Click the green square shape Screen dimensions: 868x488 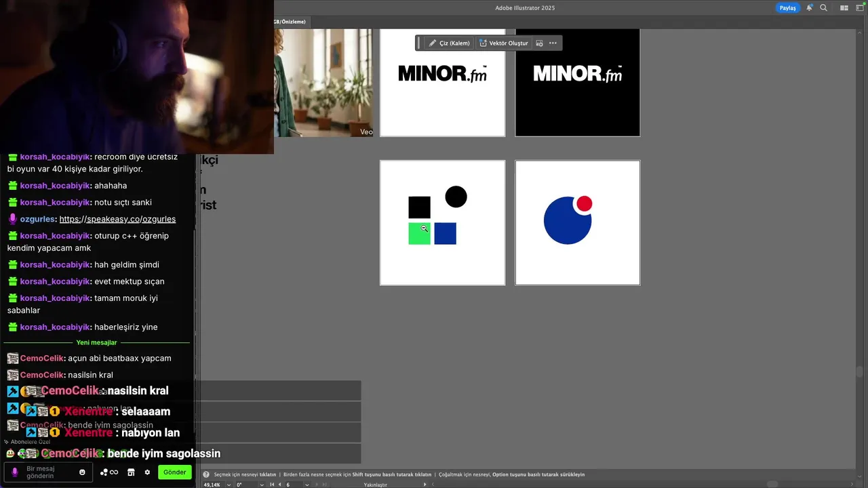tap(419, 233)
